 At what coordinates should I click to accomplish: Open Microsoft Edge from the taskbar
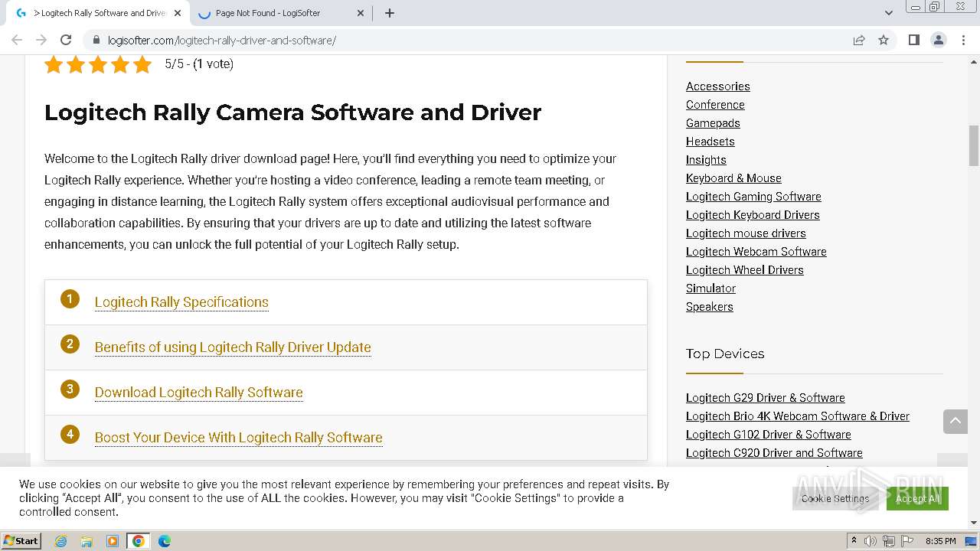165,541
